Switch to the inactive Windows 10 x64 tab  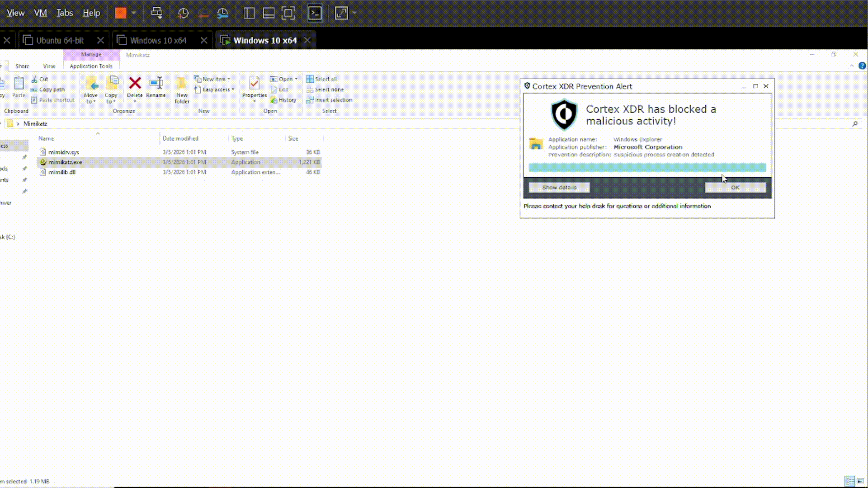158,40
